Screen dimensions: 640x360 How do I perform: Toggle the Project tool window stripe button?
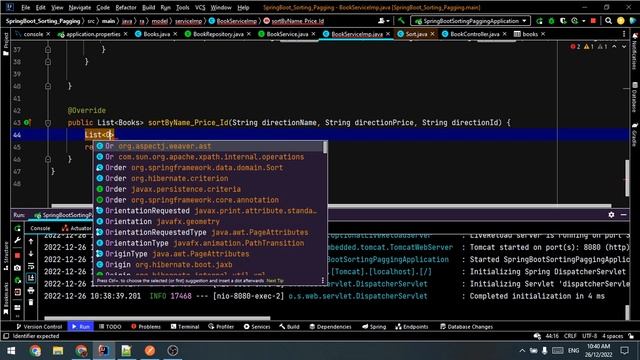6,44
